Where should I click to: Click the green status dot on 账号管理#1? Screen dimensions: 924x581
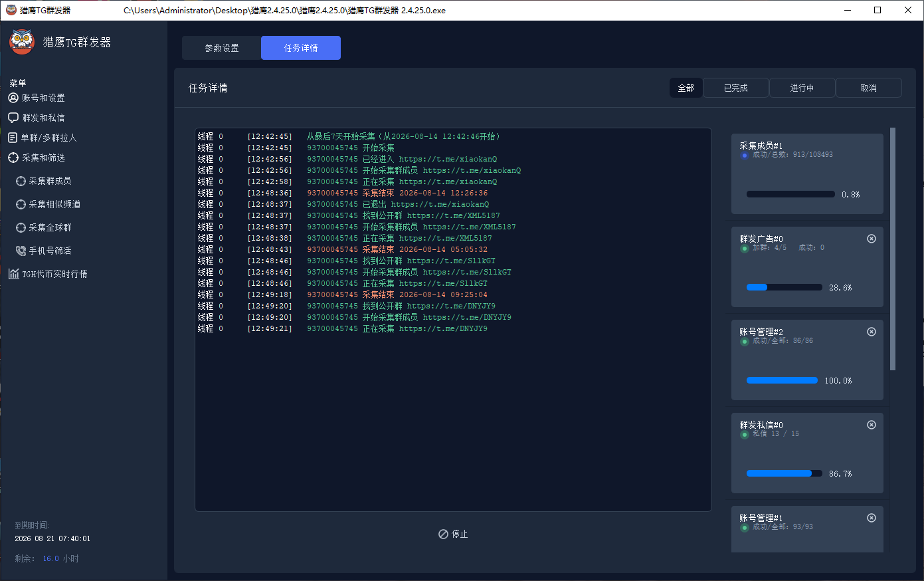click(x=745, y=528)
